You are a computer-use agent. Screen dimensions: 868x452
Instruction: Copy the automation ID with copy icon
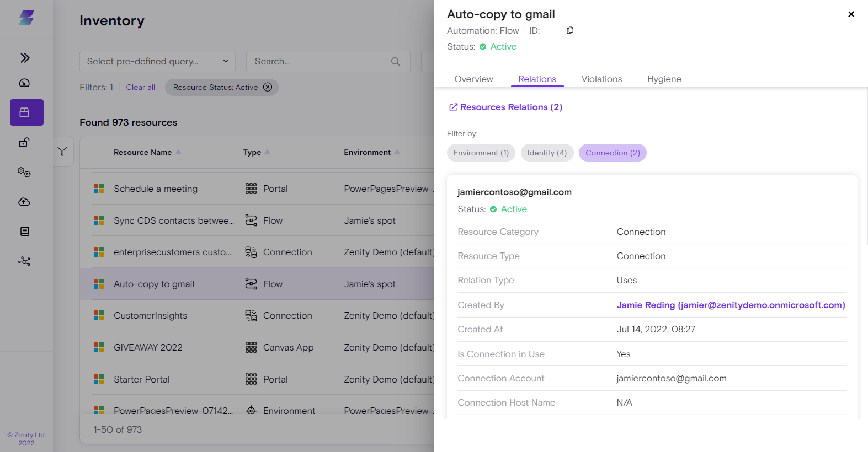pos(570,30)
